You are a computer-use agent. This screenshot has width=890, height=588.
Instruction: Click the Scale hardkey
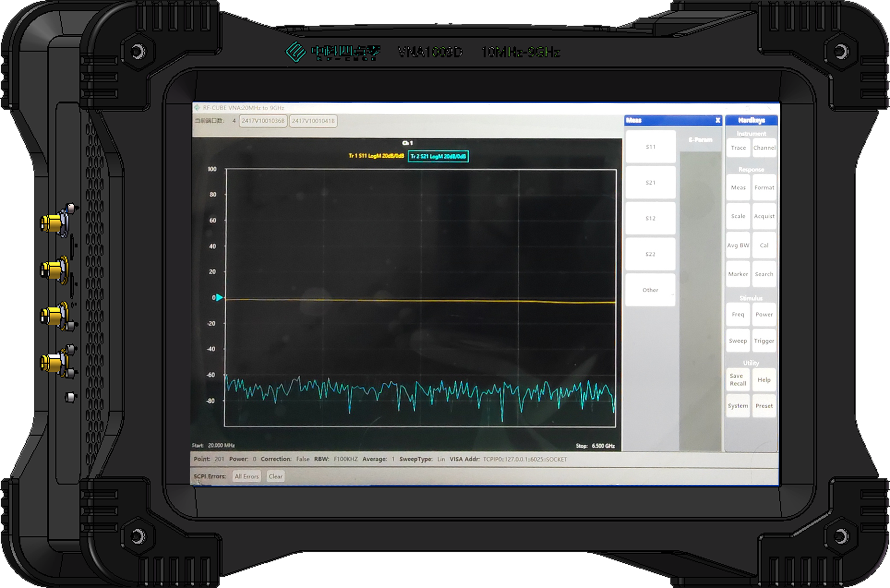pyautogui.click(x=738, y=216)
